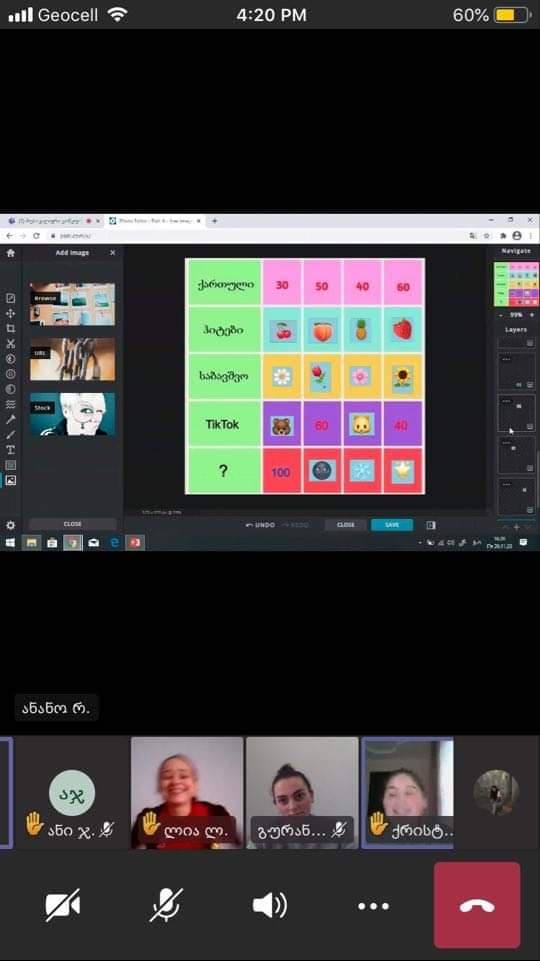The image size is (540, 961).
Task: Zoom in with the plus beside 99%
Action: (x=533, y=315)
